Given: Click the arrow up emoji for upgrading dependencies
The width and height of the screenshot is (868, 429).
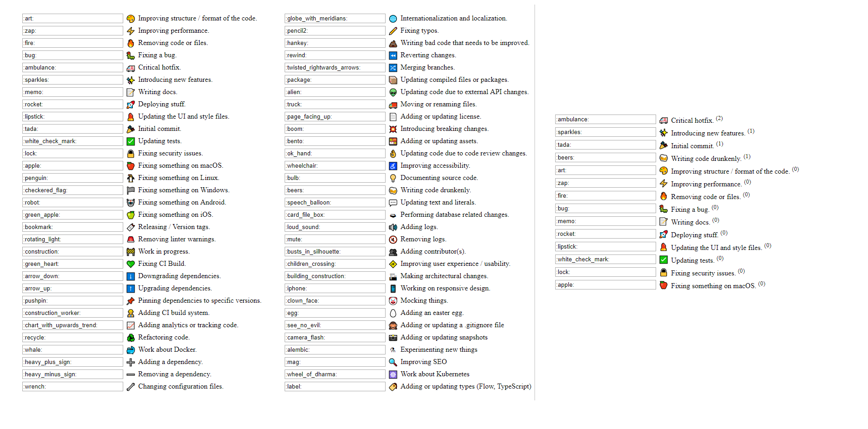Looking at the screenshot, I should click(x=130, y=289).
